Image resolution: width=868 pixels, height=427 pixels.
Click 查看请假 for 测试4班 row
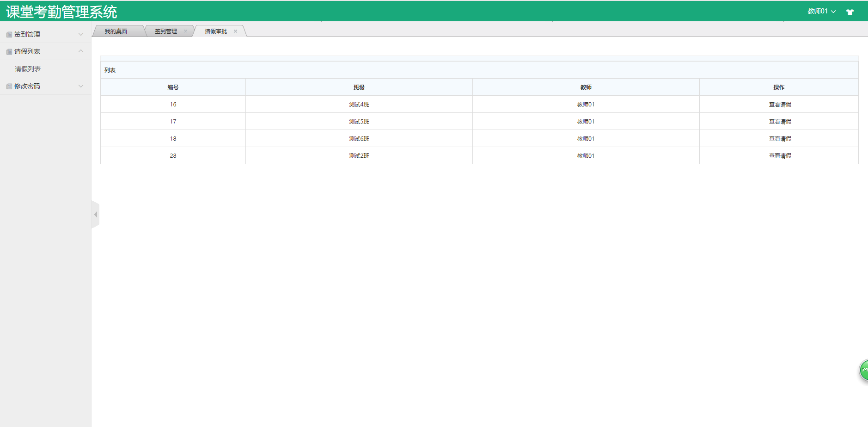tap(780, 105)
